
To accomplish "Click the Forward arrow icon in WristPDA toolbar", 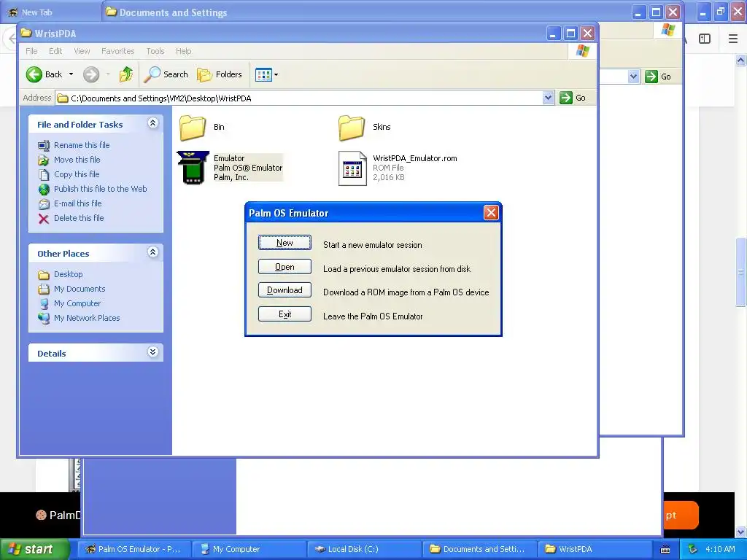I will 91,74.
